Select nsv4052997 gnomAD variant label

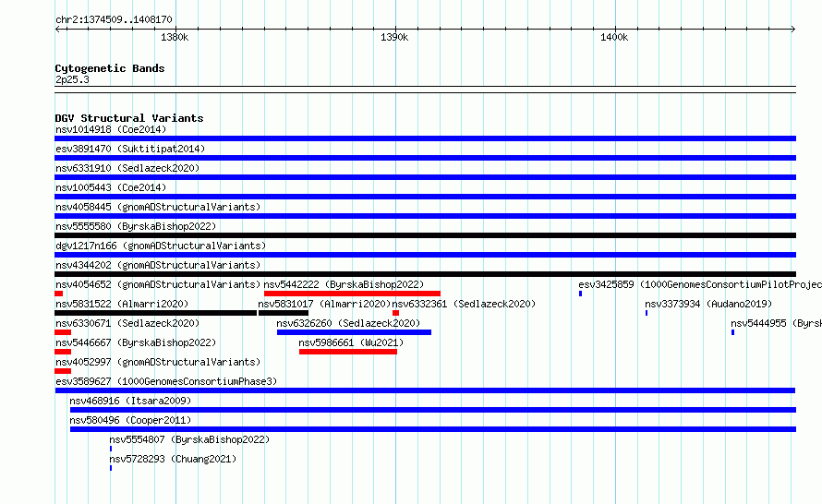pos(158,362)
